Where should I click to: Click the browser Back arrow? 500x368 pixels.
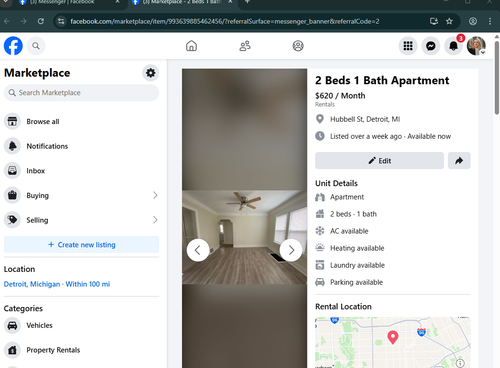click(7, 21)
